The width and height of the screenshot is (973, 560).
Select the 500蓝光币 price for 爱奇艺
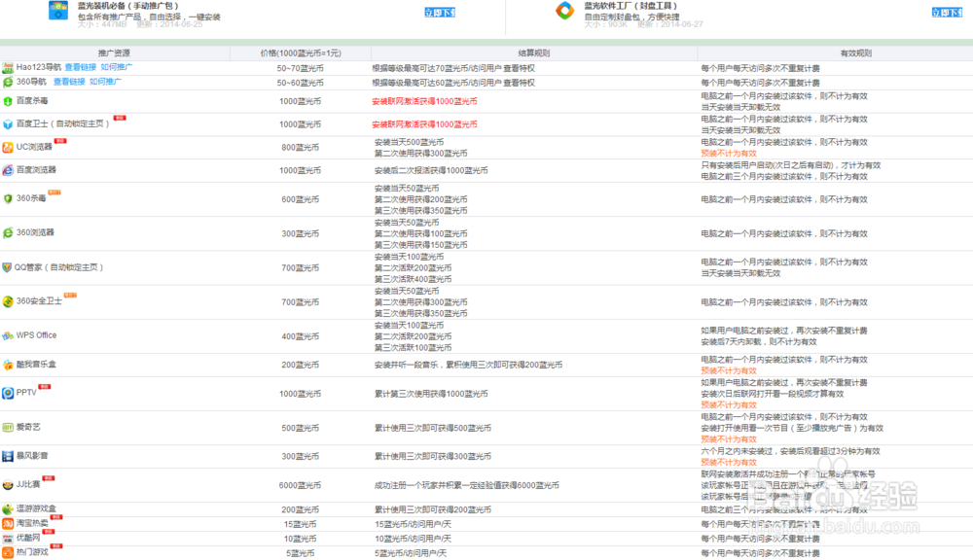pos(301,428)
